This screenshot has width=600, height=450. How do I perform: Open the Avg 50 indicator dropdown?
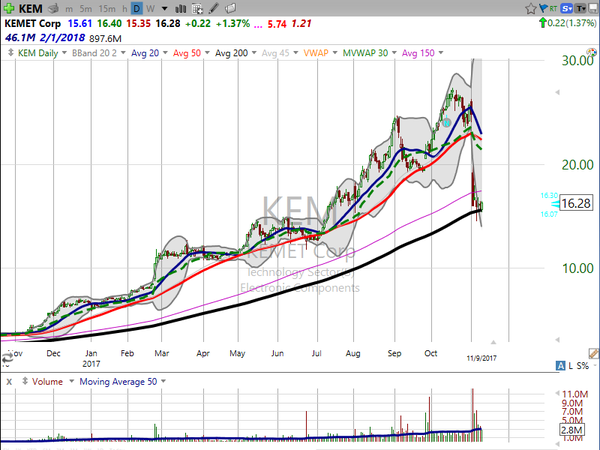click(207, 53)
